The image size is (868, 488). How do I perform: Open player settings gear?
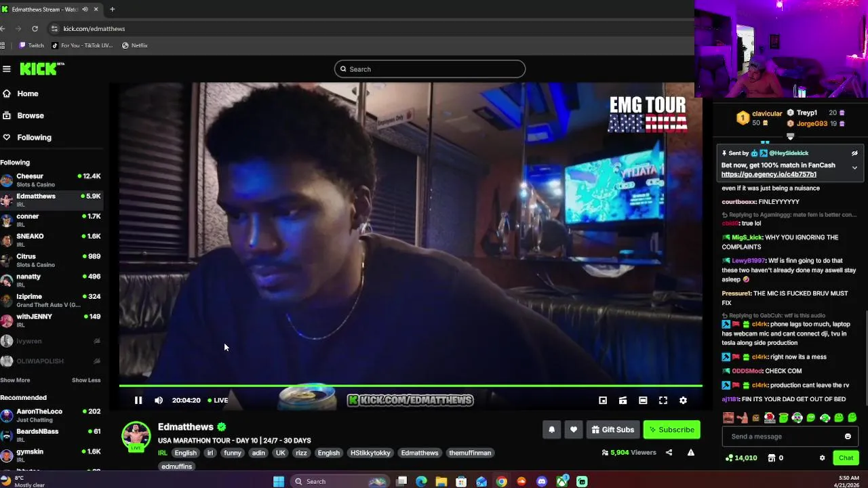point(683,401)
